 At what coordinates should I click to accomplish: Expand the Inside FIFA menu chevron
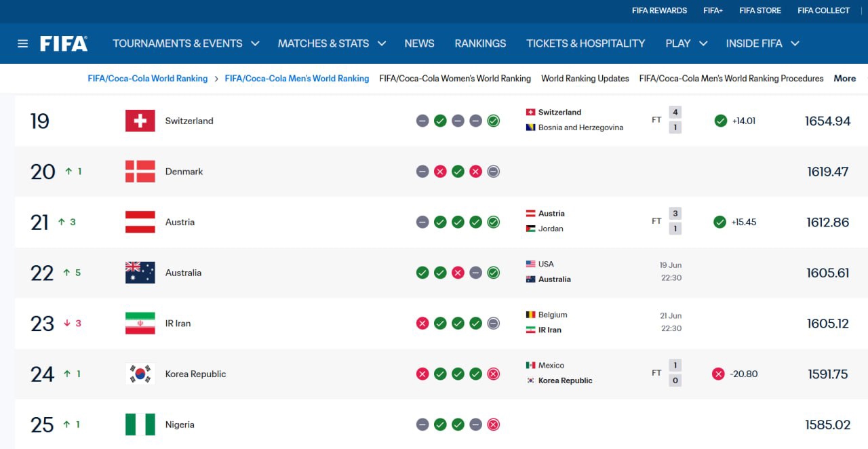tap(795, 43)
